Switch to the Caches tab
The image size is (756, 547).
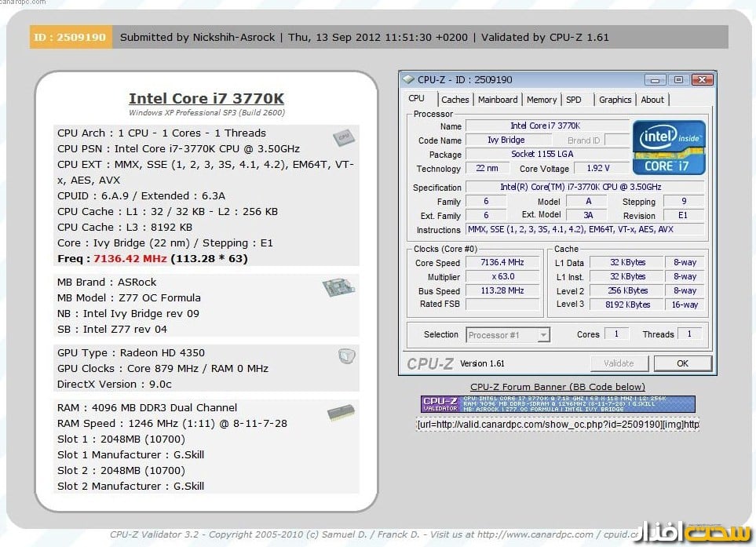(x=455, y=99)
